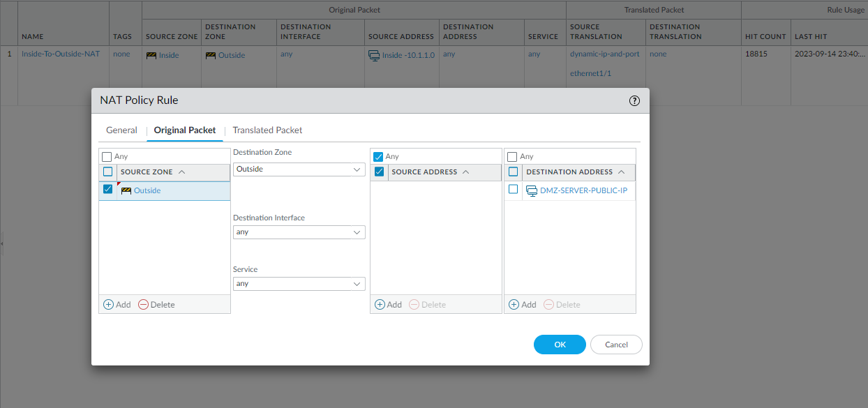Uncheck the Any source address checkbox
The width and height of the screenshot is (868, 408).
378,157
